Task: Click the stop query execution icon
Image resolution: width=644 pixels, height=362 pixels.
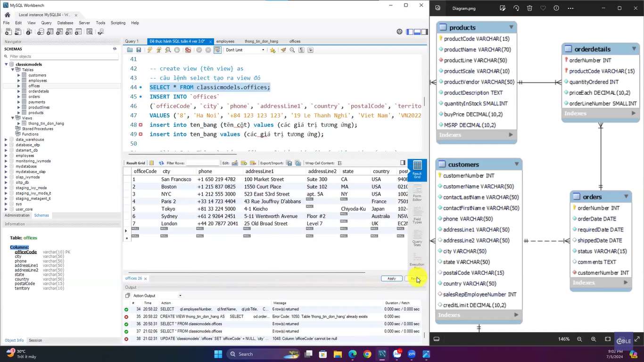Action: tap(177, 50)
